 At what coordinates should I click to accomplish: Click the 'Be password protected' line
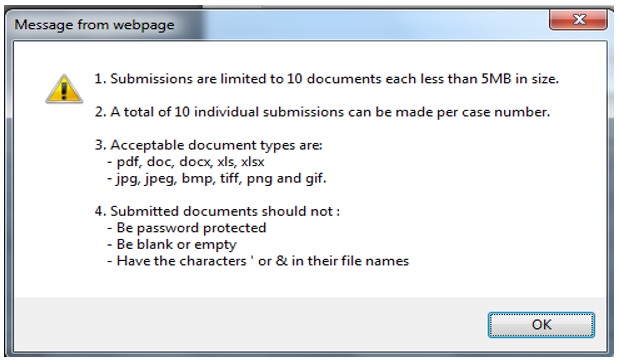(x=187, y=228)
